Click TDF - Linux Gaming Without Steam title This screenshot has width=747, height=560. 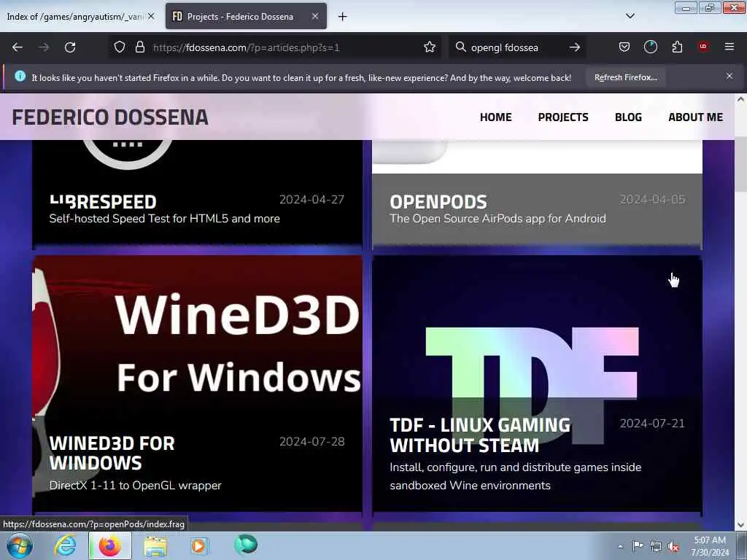tap(480, 435)
